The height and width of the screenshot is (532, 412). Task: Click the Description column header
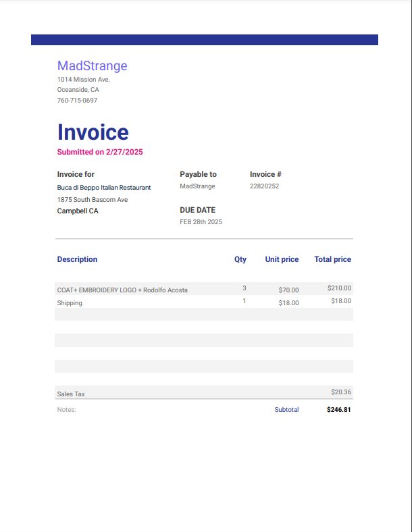tap(77, 259)
